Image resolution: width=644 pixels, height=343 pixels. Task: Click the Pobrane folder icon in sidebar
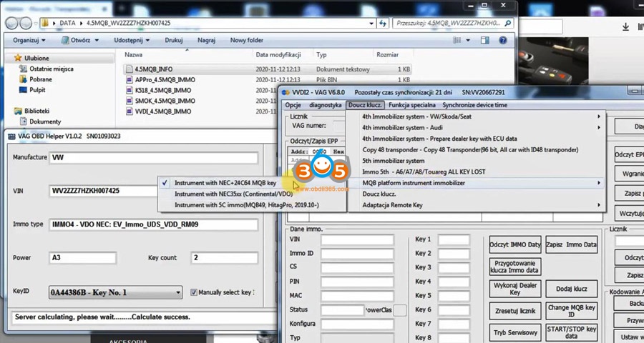(23, 79)
